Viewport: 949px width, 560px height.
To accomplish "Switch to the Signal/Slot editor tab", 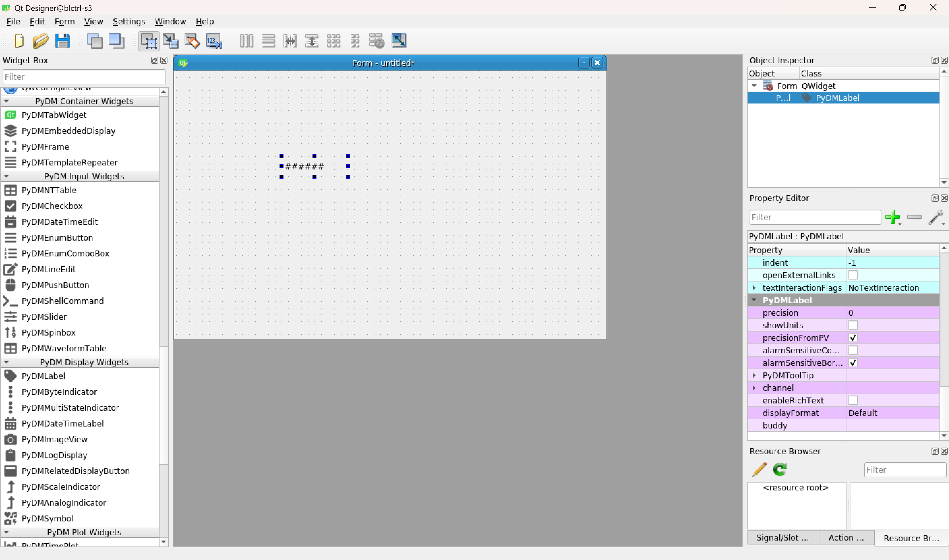I will point(782,538).
